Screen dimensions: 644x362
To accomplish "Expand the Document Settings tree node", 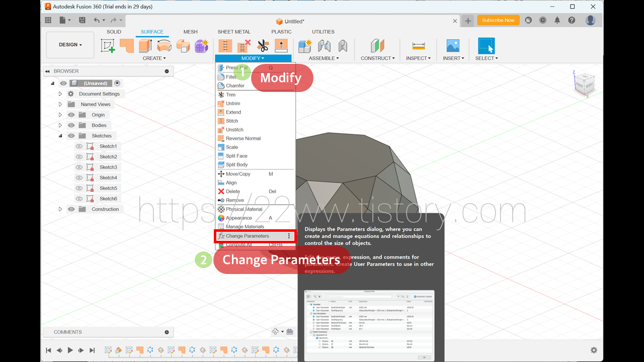I will point(60,94).
